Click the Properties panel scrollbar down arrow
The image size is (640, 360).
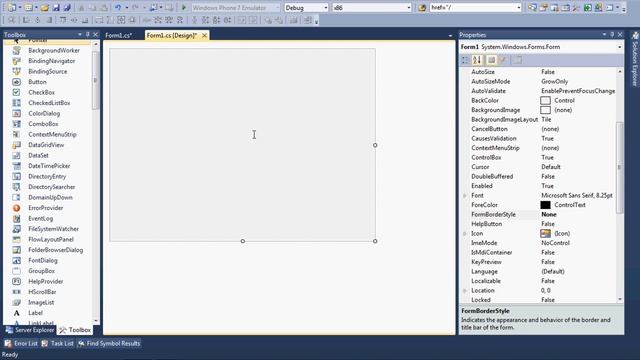point(620,299)
